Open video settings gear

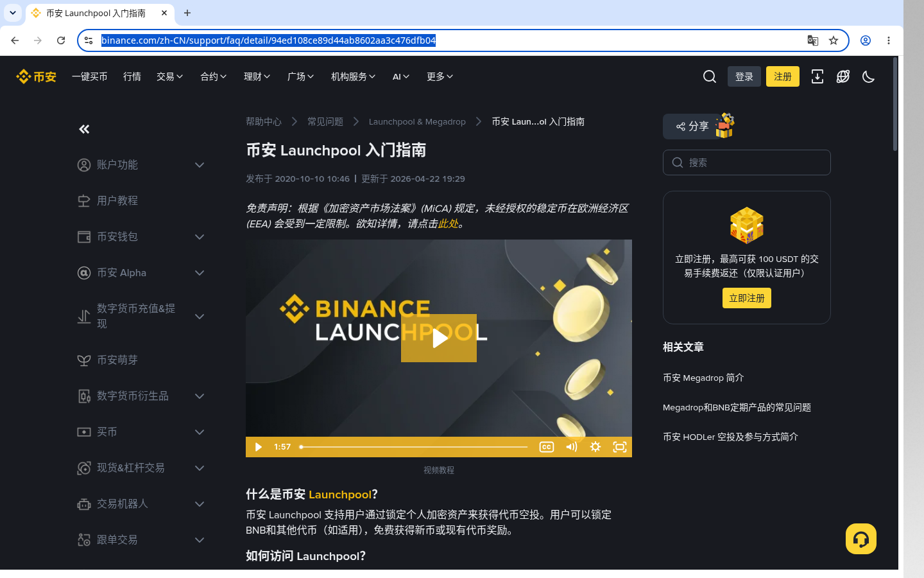[x=595, y=447]
